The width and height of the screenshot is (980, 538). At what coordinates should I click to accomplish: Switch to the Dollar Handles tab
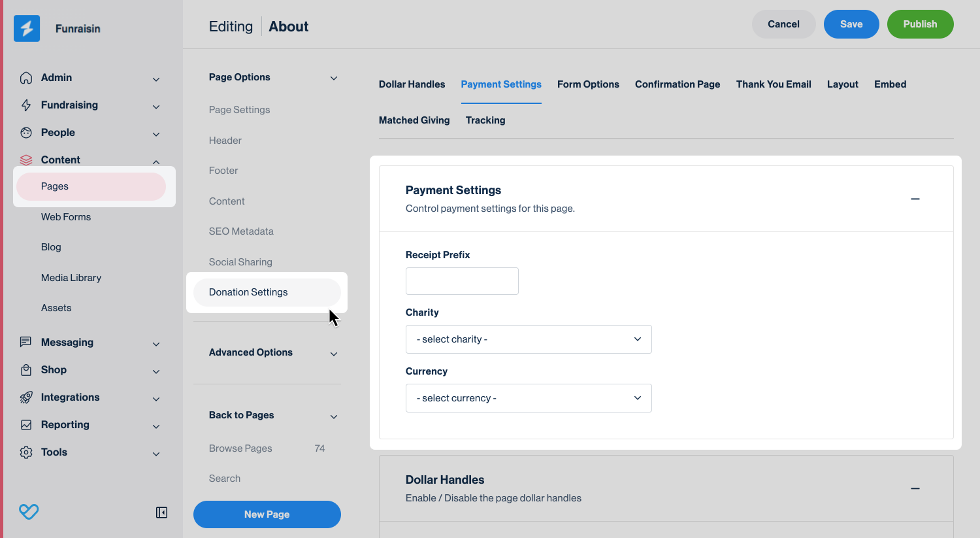coord(412,84)
